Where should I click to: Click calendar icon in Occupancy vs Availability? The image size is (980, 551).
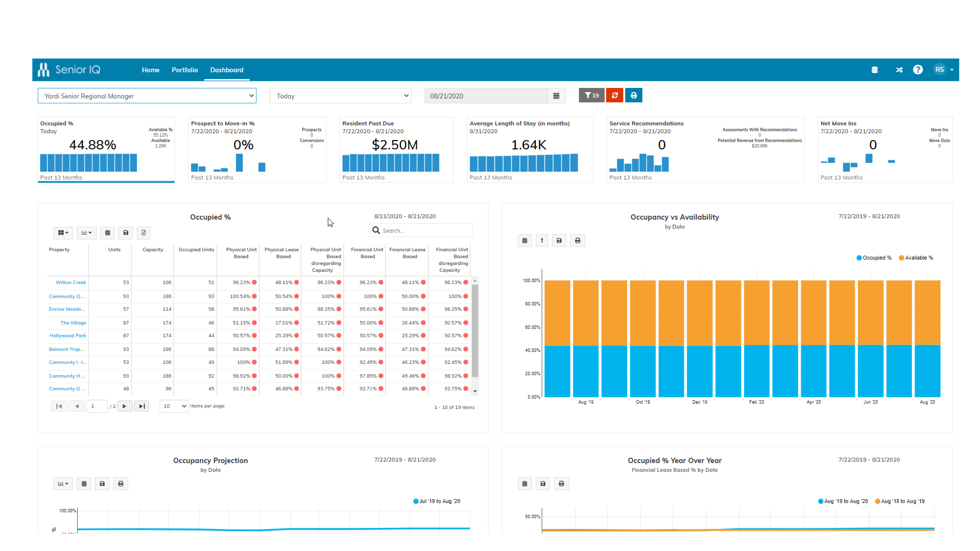(x=525, y=240)
